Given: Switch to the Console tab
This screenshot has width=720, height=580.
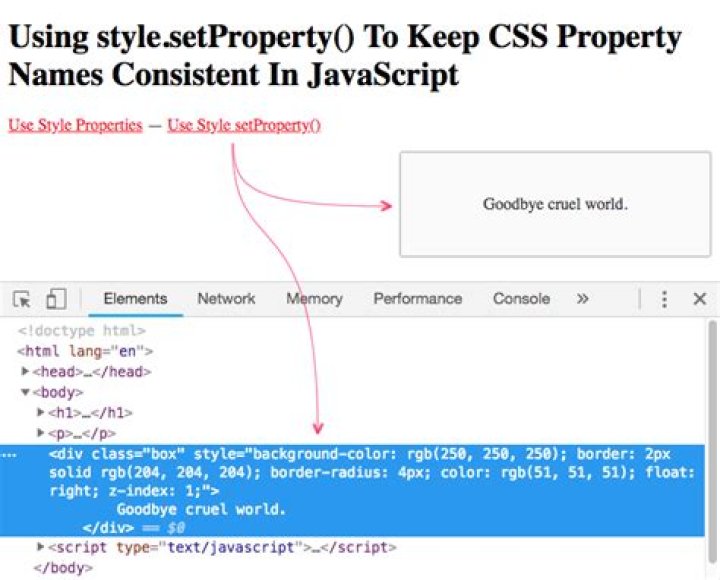Looking at the screenshot, I should coord(521,299).
